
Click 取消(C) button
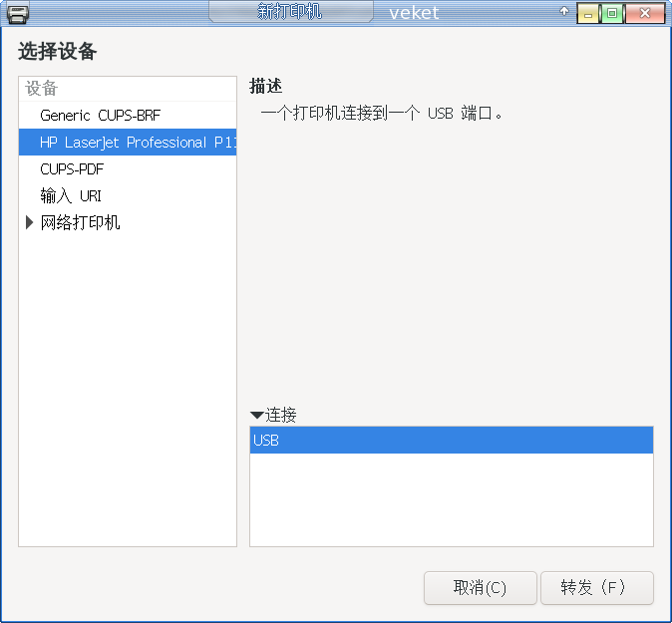tap(480, 588)
